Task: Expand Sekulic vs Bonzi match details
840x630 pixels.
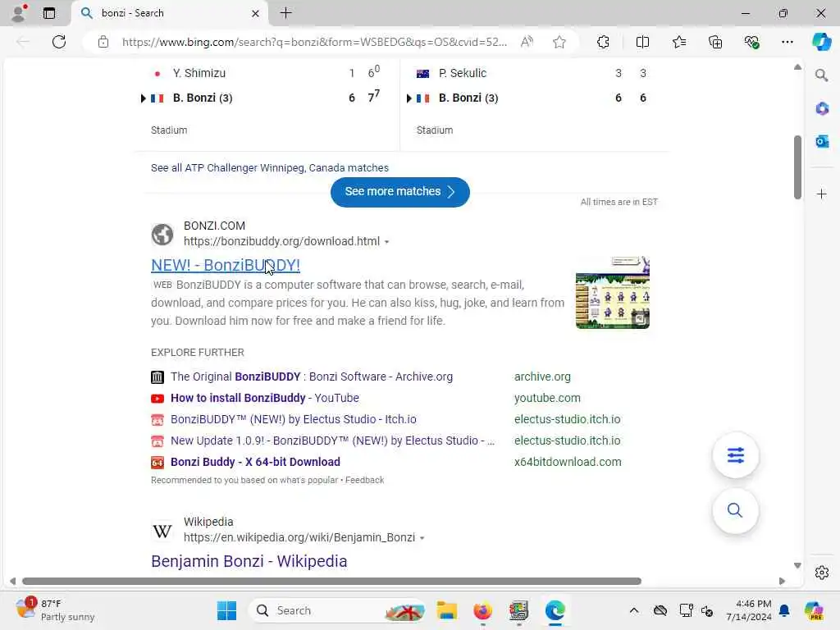Action: [x=409, y=98]
